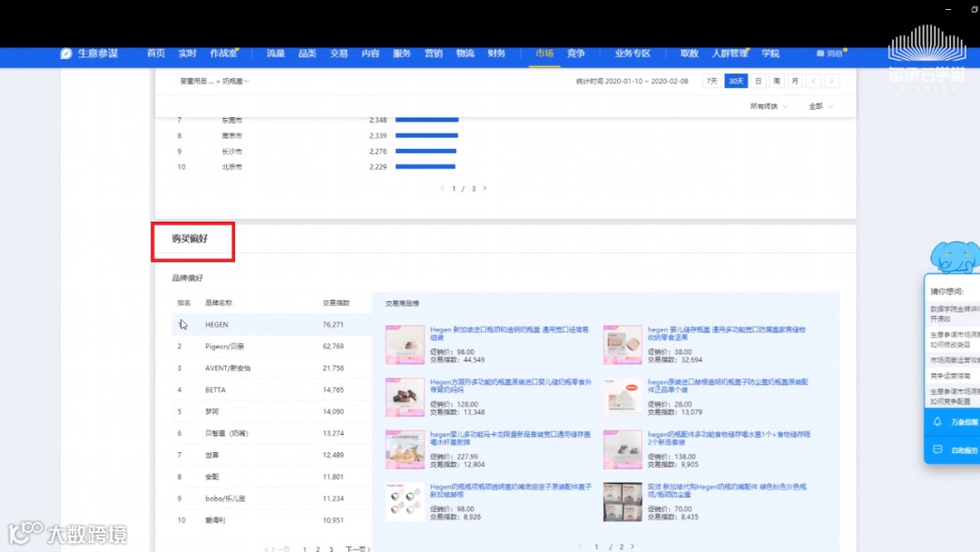
Task: Open the 学院 nav item
Action: [770, 54]
